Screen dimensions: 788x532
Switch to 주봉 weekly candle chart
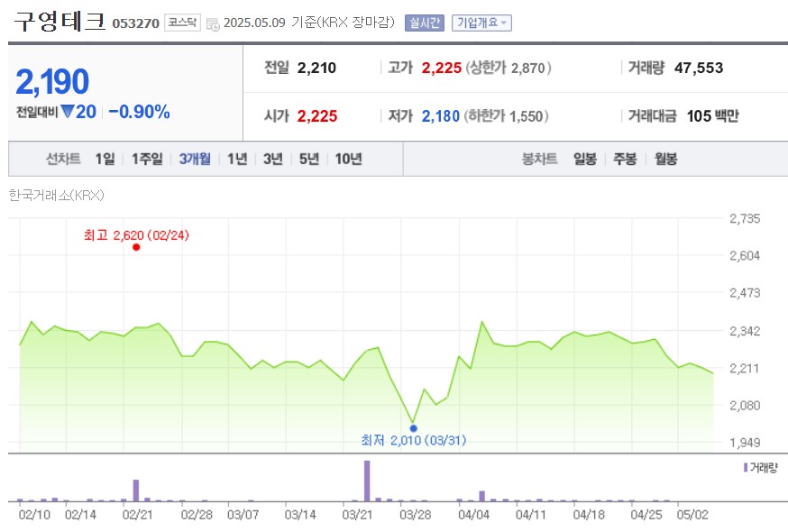point(625,159)
